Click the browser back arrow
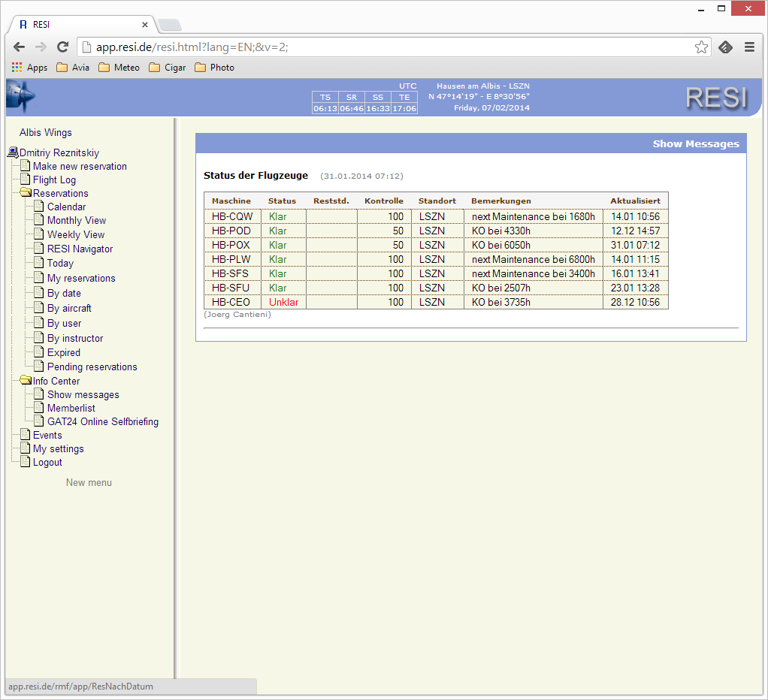Image resolution: width=768 pixels, height=700 pixels. (x=20, y=47)
